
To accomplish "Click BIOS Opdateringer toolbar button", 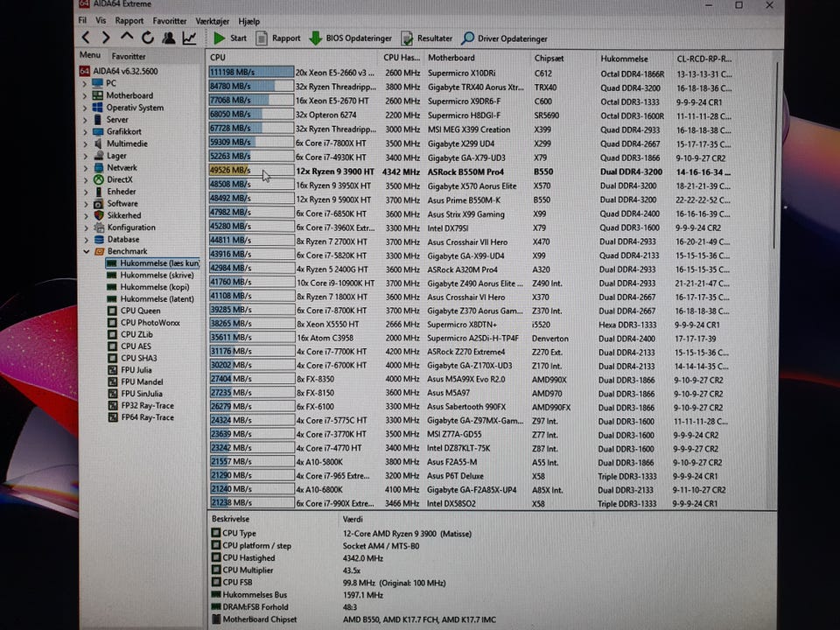I will click(x=351, y=38).
